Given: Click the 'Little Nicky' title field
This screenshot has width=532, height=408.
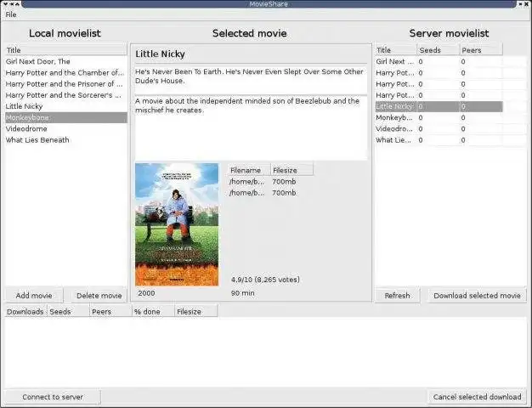Looking at the screenshot, I should 251,54.
